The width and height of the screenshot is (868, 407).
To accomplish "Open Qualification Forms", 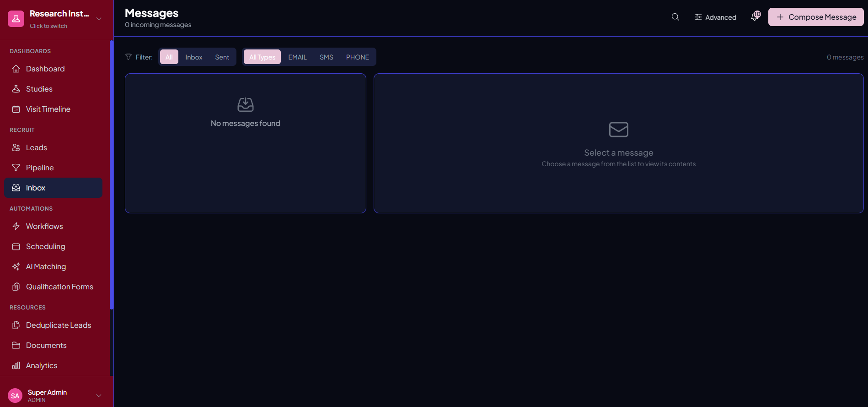I will click(54, 287).
